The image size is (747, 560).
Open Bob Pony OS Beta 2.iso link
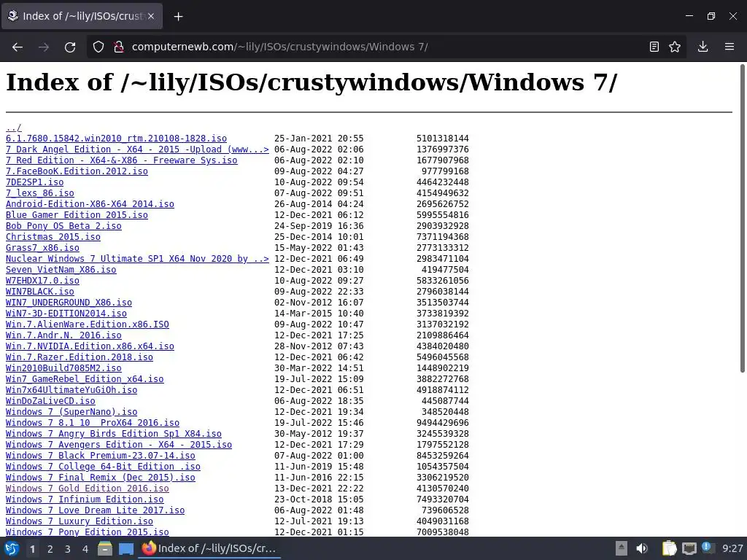(x=64, y=226)
